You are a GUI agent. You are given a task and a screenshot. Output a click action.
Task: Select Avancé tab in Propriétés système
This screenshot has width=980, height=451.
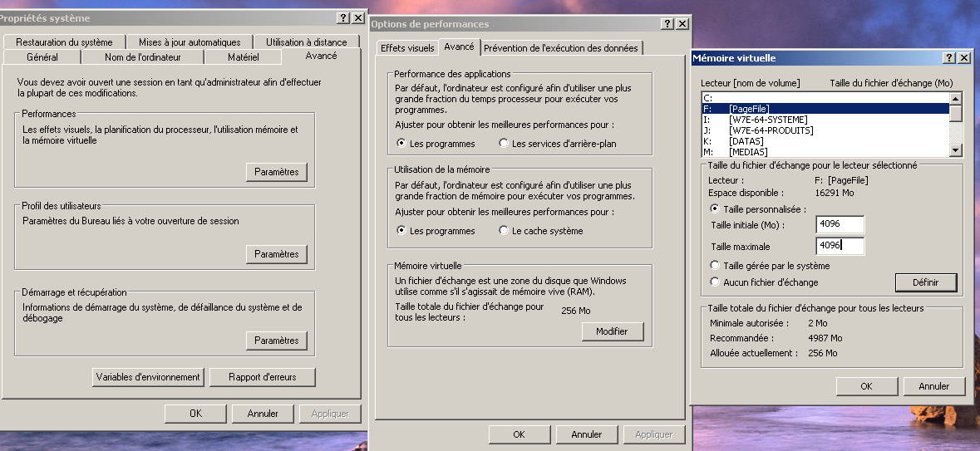[x=321, y=56]
